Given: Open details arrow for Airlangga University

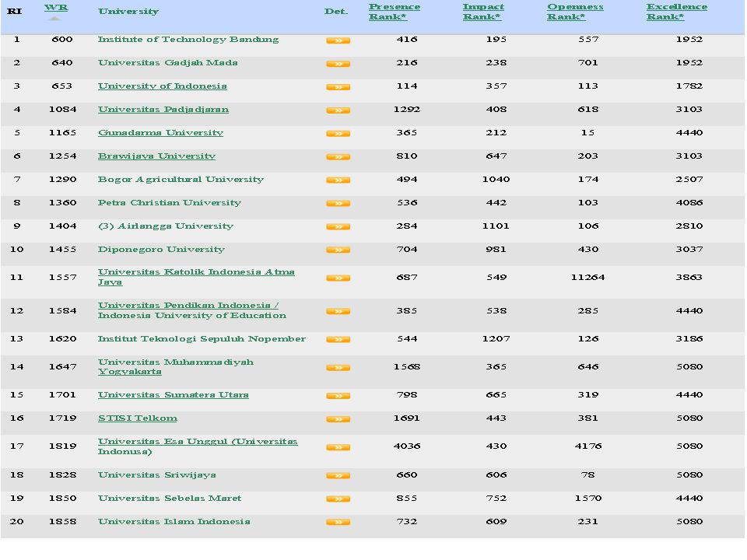Looking at the screenshot, I should tap(338, 227).
